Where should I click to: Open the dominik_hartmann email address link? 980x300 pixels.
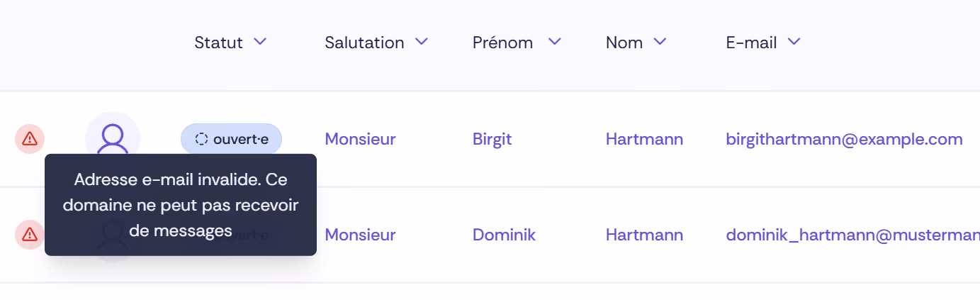[x=853, y=235]
